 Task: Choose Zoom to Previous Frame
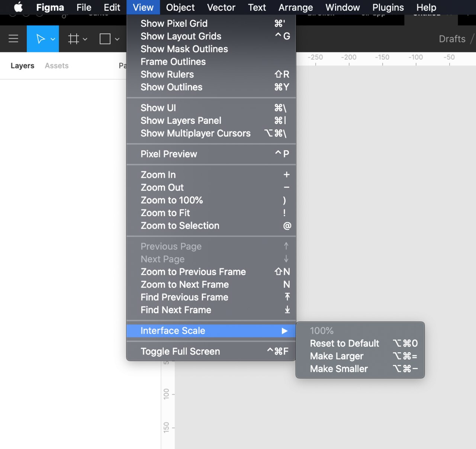[x=211, y=272]
